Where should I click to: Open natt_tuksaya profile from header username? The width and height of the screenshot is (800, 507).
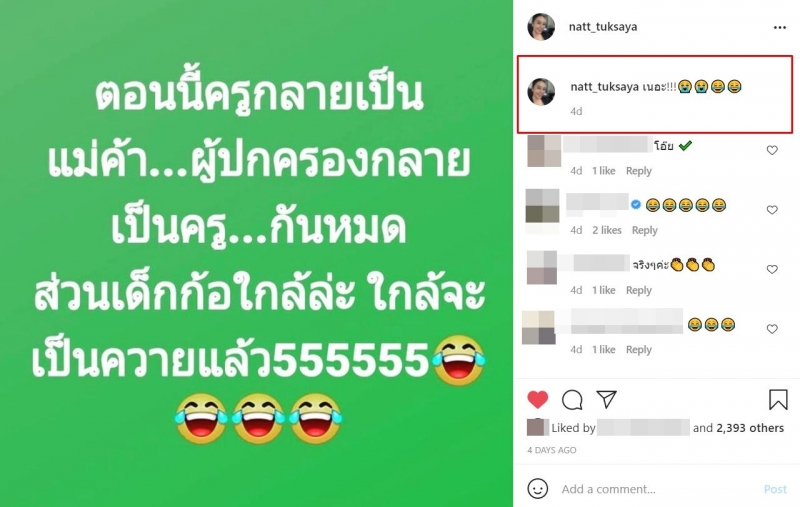(603, 27)
